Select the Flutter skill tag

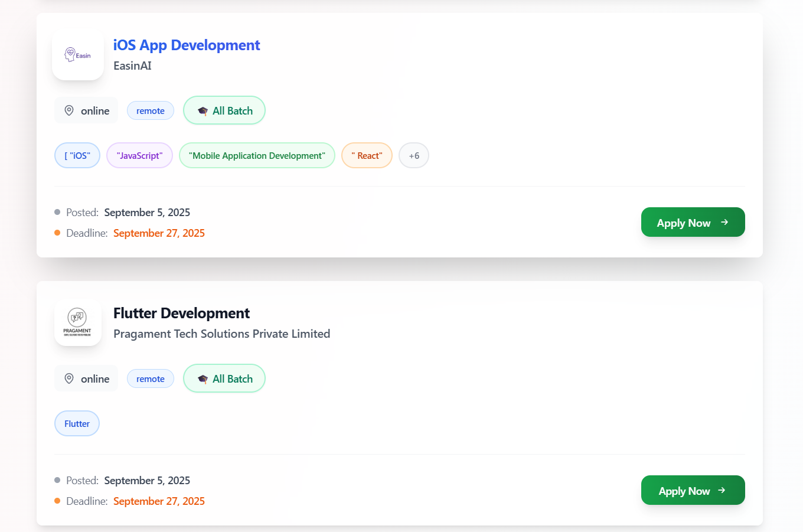point(77,423)
